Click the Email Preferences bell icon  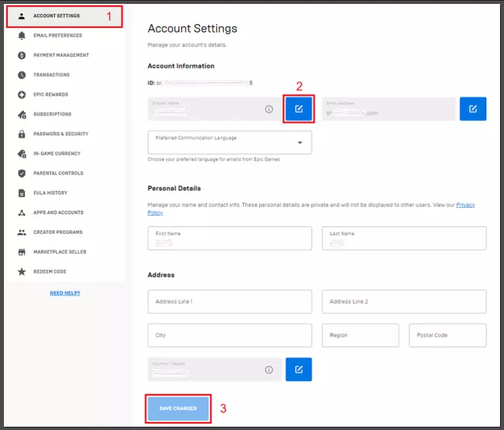[22, 35]
